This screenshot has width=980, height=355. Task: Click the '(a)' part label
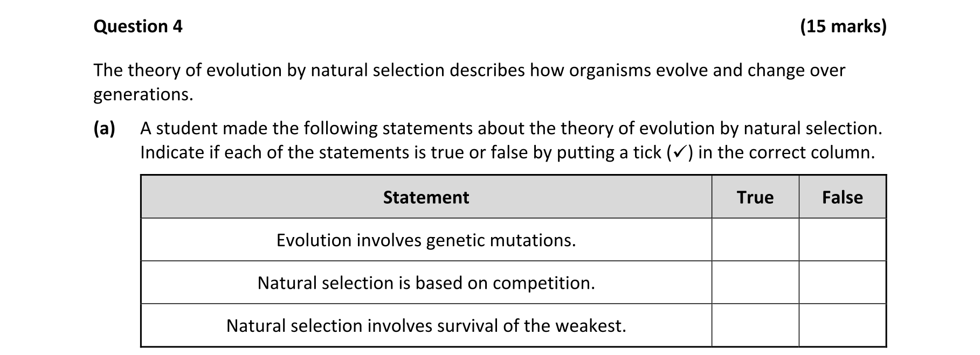click(x=105, y=129)
